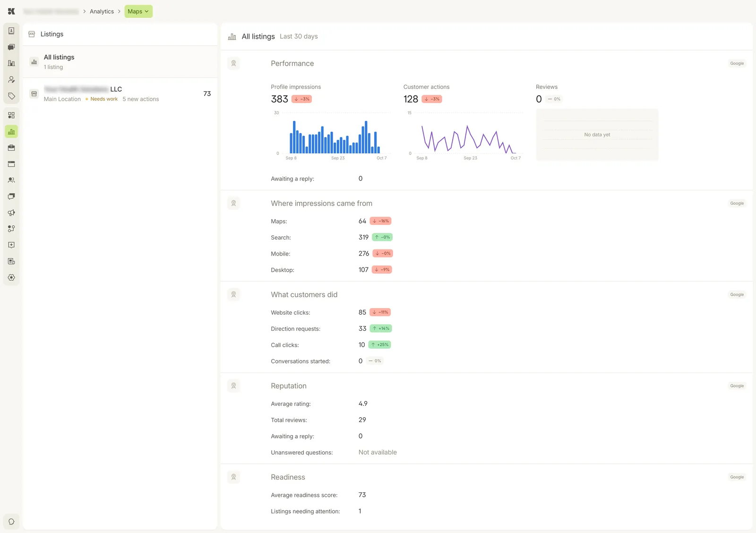Click the Not available text for Unanswered questions
Screen dimensions: 756x533
[x=378, y=452]
